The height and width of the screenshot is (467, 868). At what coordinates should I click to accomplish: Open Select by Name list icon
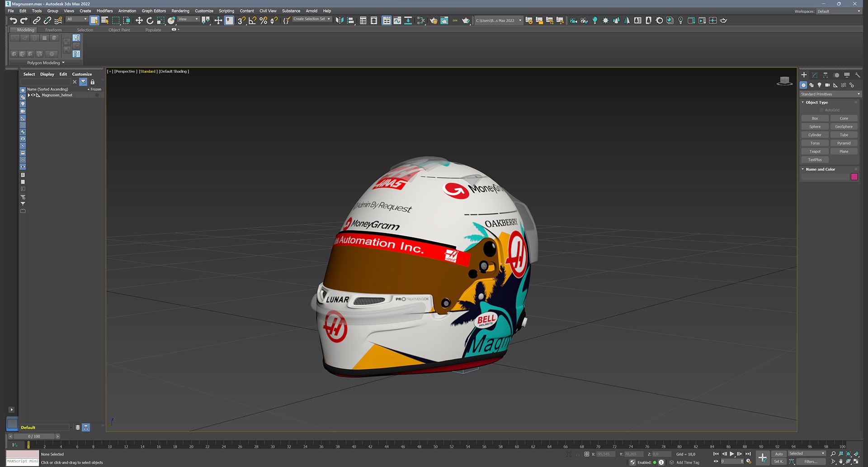(x=105, y=20)
